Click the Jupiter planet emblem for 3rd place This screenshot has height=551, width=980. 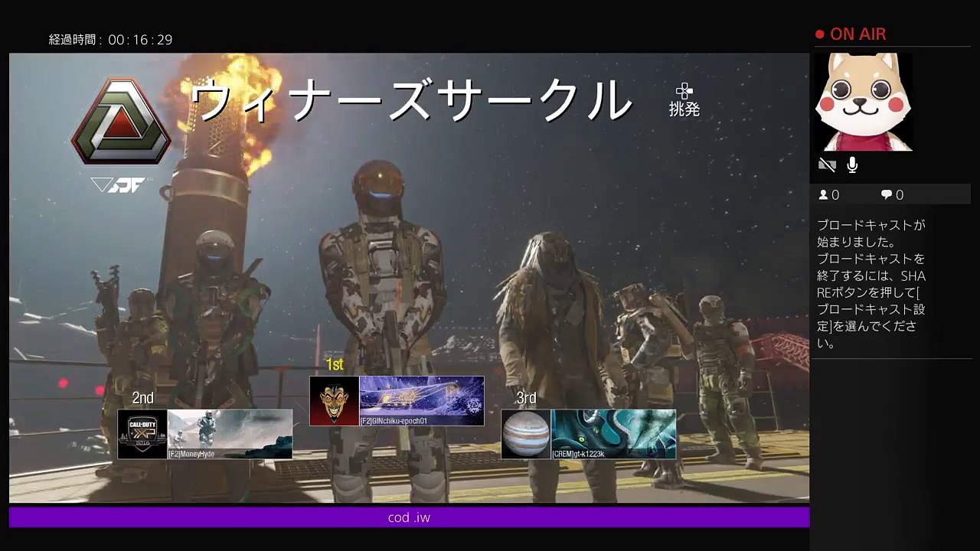pos(526,434)
